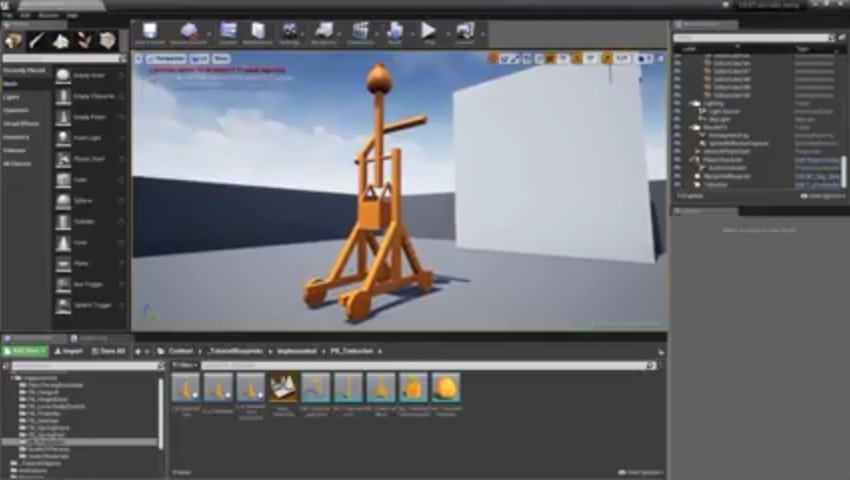Select All Classes category
The image size is (850, 480).
pyautogui.click(x=17, y=163)
